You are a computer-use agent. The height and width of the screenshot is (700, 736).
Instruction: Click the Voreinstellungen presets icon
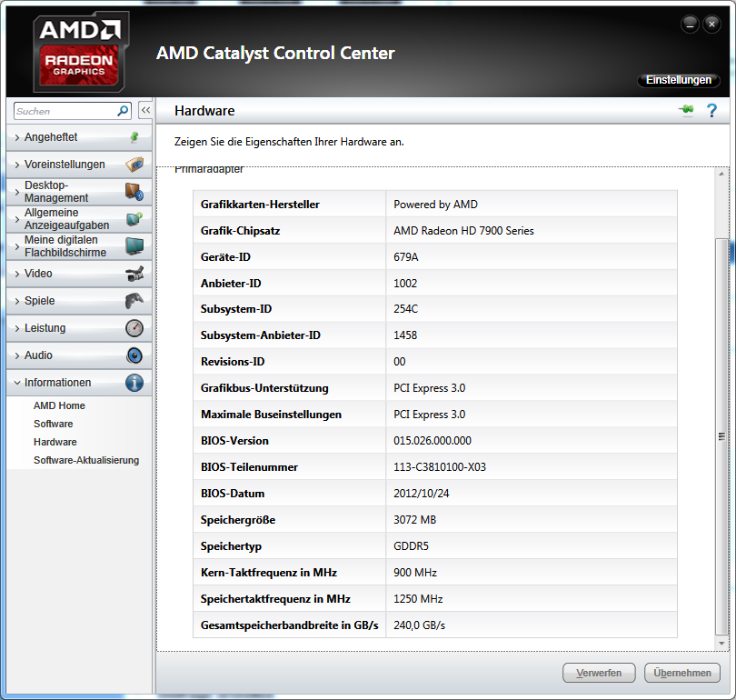(134, 165)
